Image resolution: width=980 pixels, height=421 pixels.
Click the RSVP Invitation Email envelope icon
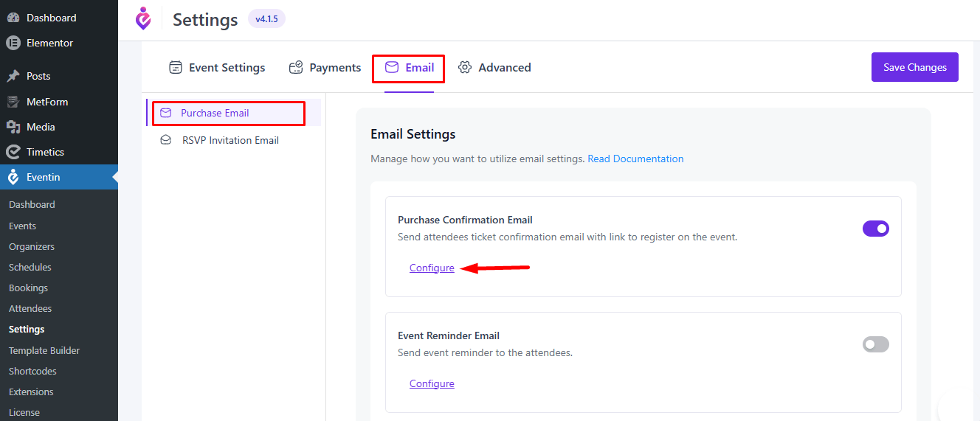(x=166, y=140)
